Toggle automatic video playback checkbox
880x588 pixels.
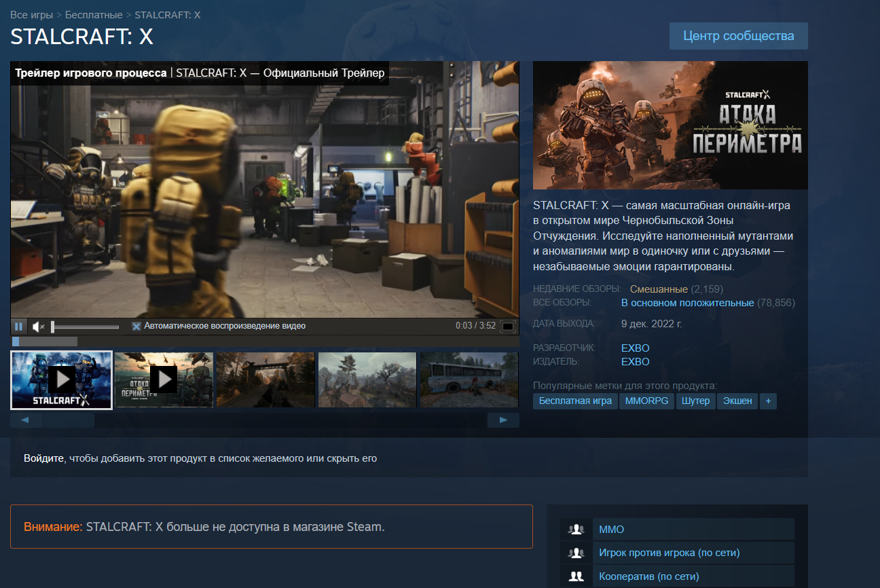[x=136, y=327]
